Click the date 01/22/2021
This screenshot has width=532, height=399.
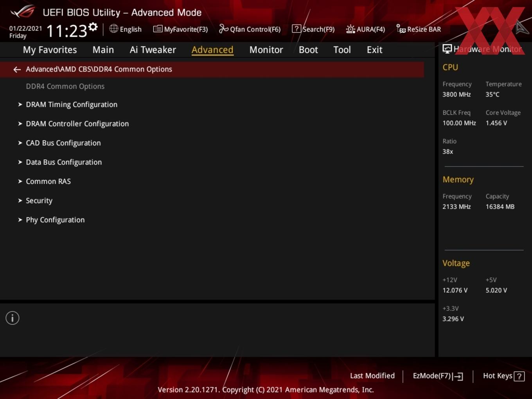click(25, 29)
